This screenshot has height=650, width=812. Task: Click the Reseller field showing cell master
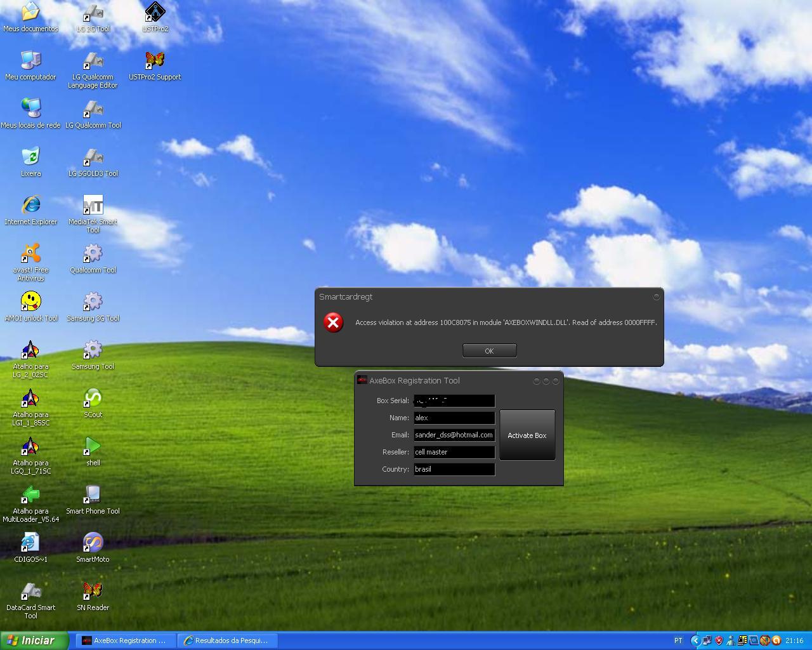click(454, 452)
